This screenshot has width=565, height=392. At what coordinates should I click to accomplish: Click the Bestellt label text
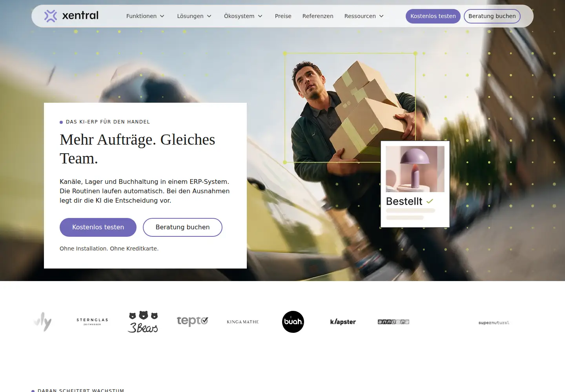tap(404, 201)
